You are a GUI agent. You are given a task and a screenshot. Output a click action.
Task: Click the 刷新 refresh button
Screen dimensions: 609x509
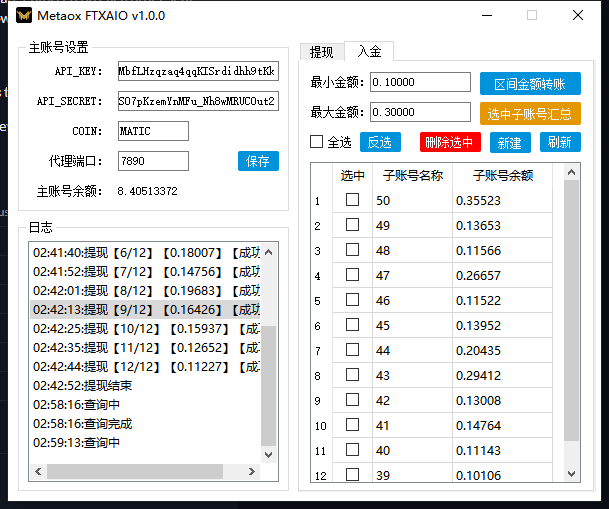point(560,142)
